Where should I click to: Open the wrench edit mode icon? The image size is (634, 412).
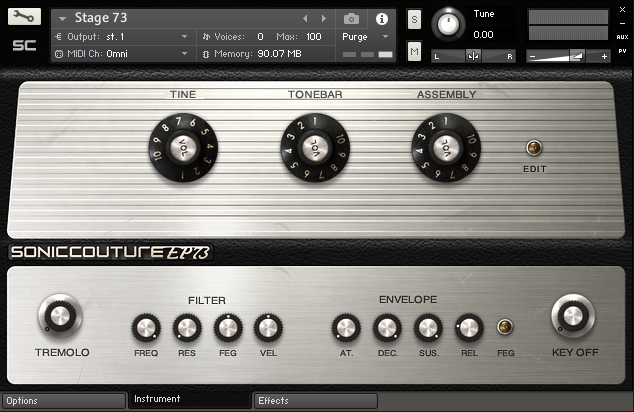point(24,17)
